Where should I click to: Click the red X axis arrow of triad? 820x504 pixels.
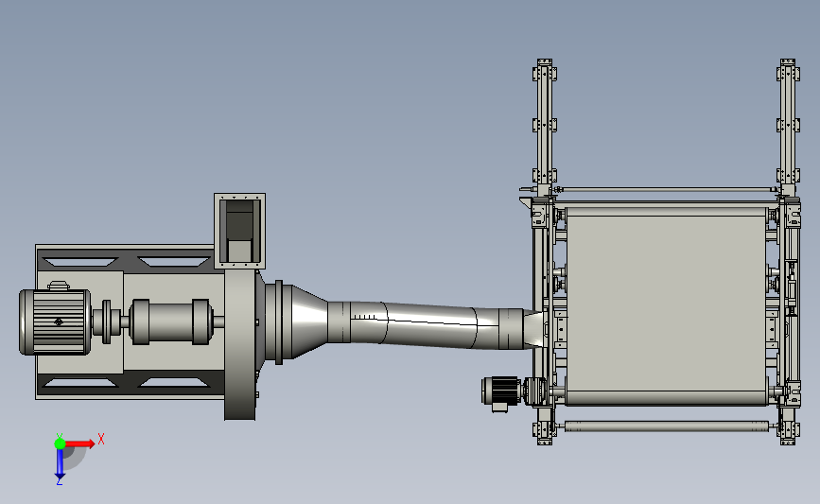tap(79, 443)
